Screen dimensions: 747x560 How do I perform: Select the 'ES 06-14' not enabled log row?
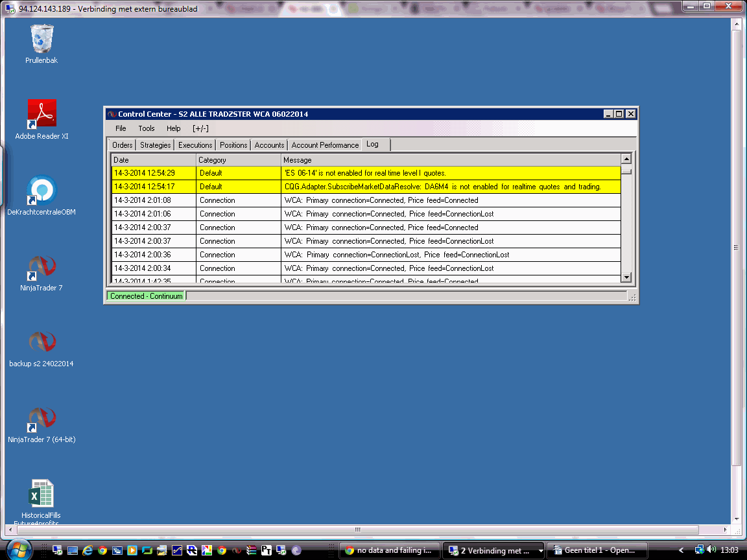366,173
